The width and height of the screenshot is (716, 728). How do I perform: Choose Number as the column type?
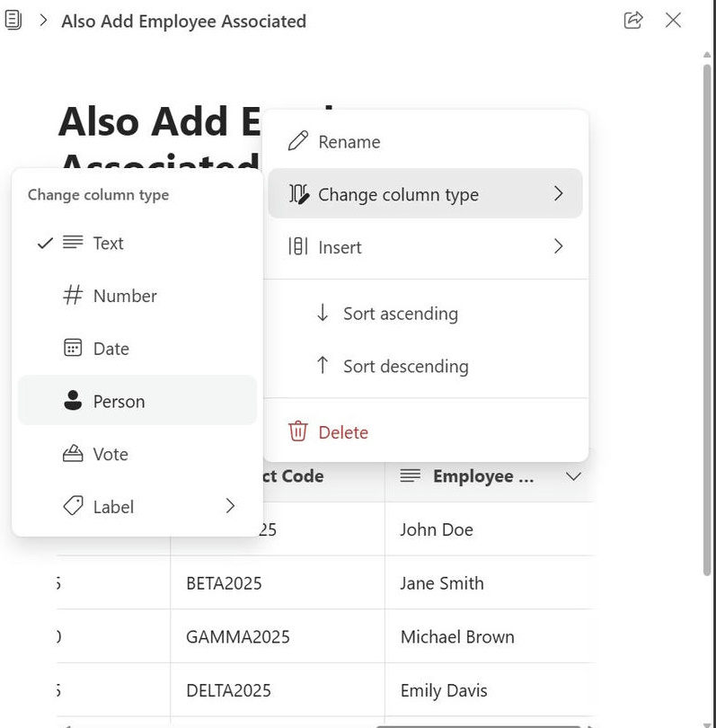[124, 296]
